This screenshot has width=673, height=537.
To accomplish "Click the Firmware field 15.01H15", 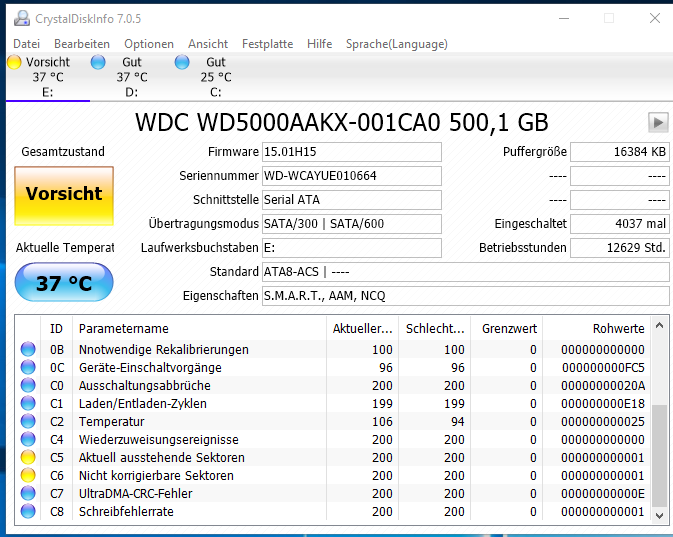I will click(352, 152).
